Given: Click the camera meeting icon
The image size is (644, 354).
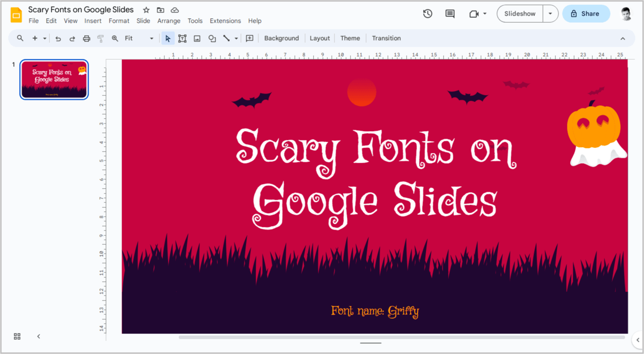Looking at the screenshot, I should (x=474, y=14).
